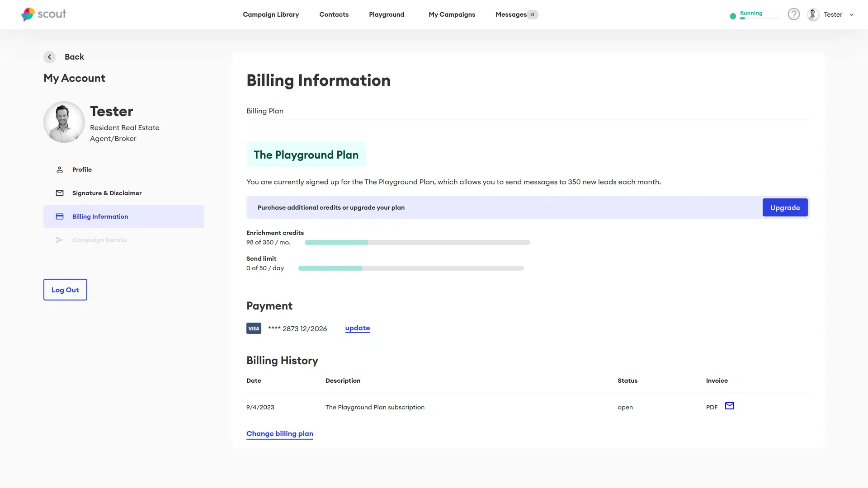The width and height of the screenshot is (868, 488).
Task: Click the Messages envelope icon
Action: (x=730, y=406)
